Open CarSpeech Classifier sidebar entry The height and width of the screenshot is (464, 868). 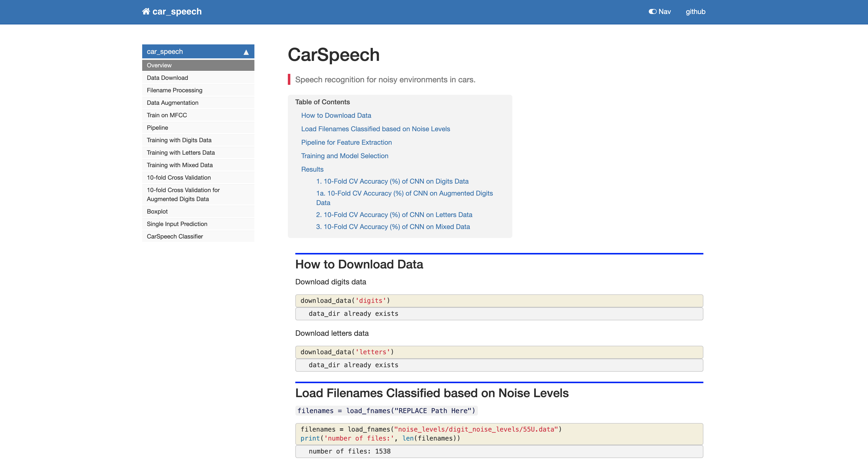click(x=175, y=236)
